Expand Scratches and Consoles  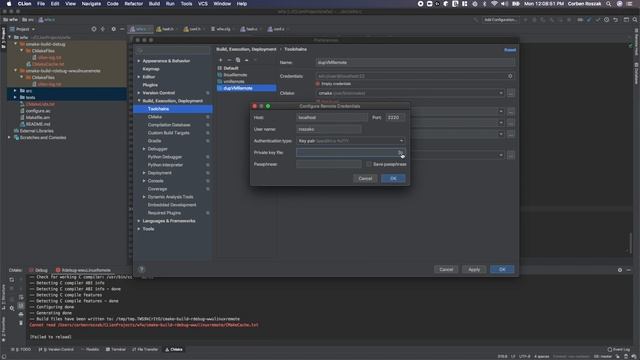[9, 138]
